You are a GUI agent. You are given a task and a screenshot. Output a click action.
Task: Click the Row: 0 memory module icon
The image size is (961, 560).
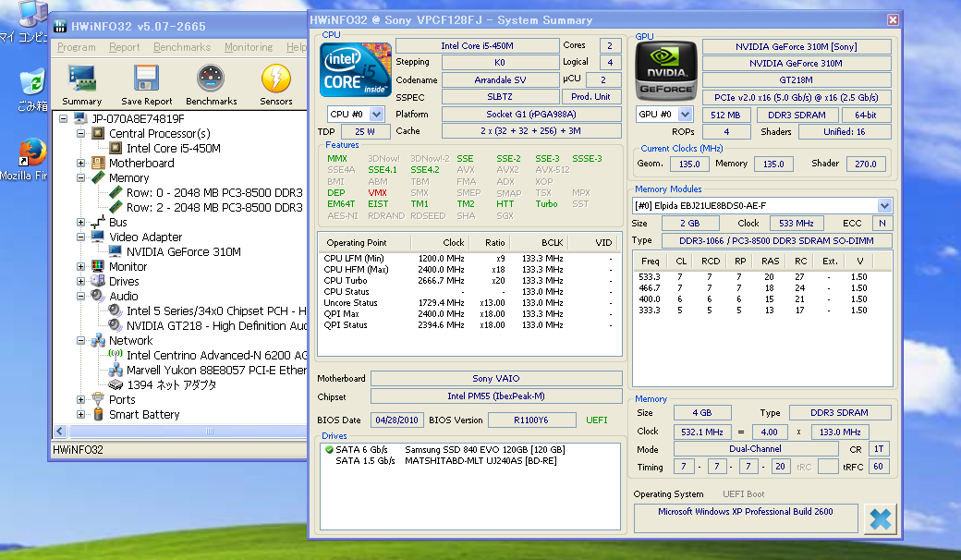(116, 192)
